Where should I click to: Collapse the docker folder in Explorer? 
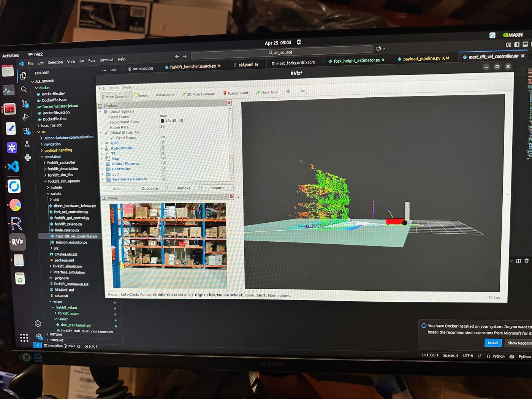(44, 88)
